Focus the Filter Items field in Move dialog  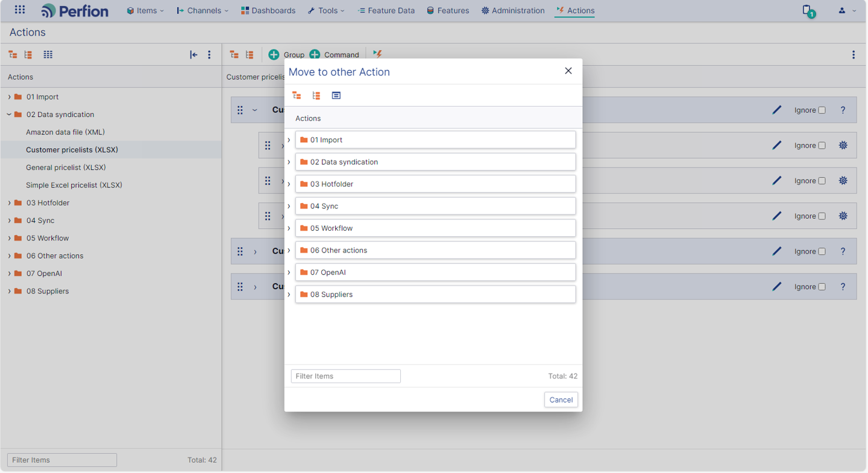[346, 376]
